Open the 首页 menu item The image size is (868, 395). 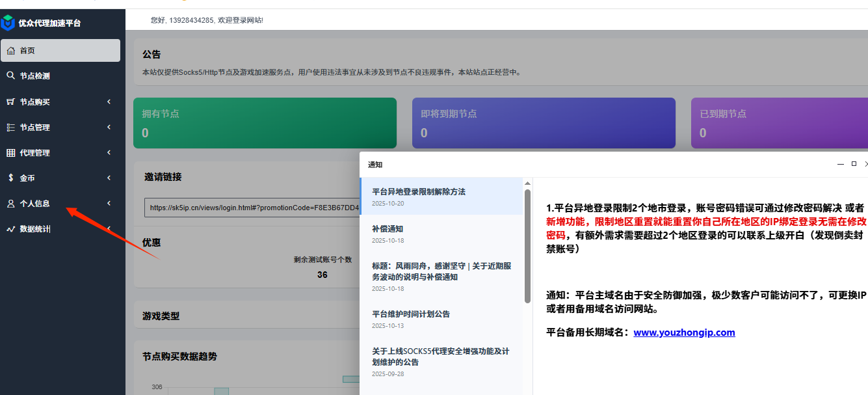[x=60, y=51]
